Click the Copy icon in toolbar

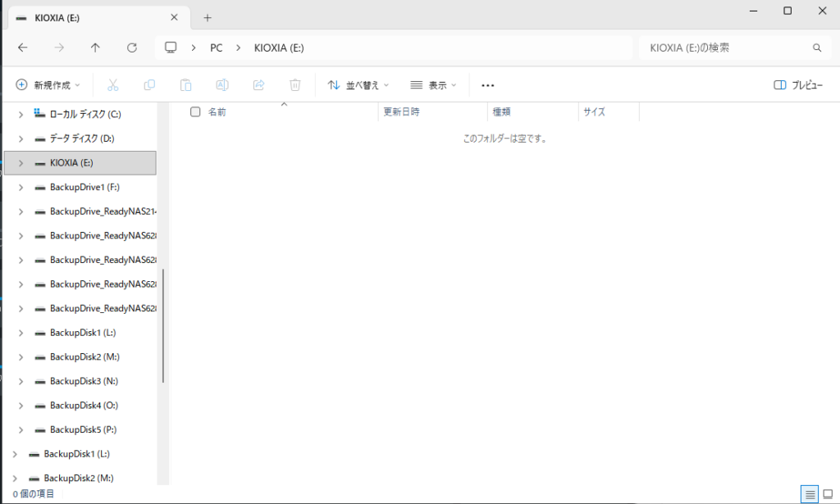tap(149, 84)
